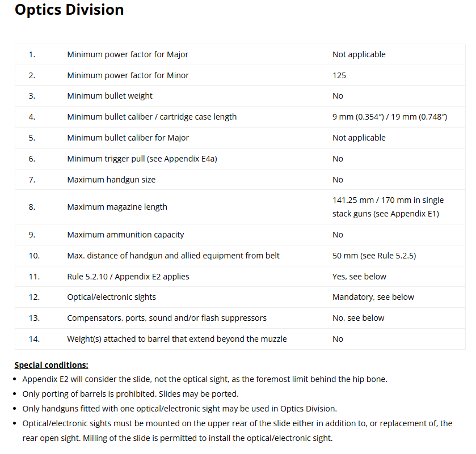Click the Mandatory, see below value

point(373,297)
